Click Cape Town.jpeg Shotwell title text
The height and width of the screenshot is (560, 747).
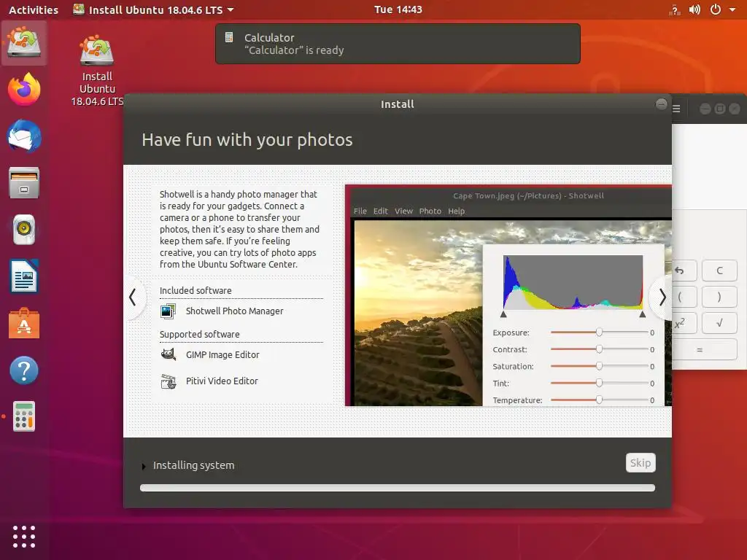tap(528, 195)
